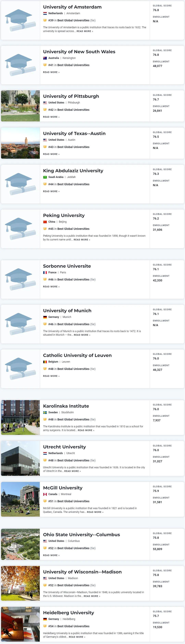The height and width of the screenshot is (644, 185).
Task: Click the Belgium flag for Catholic University of Leuven
Action: (x=45, y=362)
